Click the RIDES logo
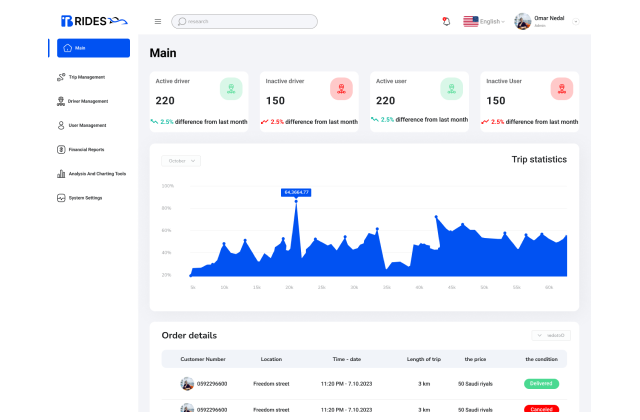This screenshot has height=420, width=640. pyautogui.click(x=94, y=21)
